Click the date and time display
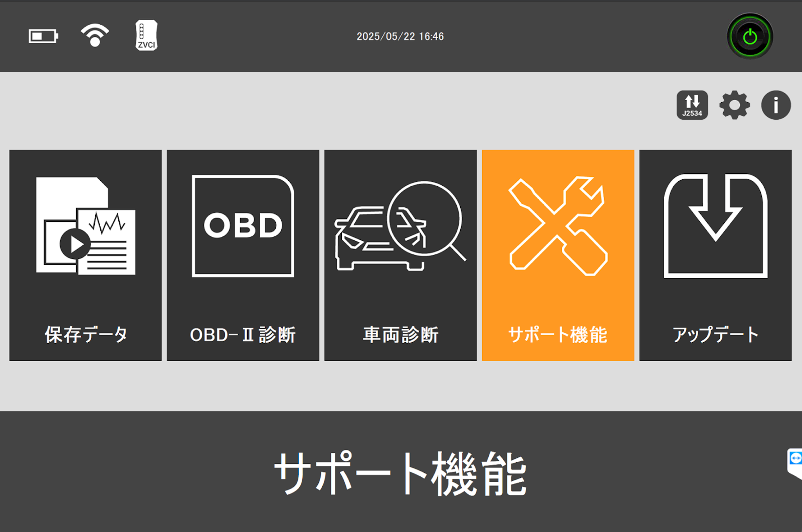This screenshot has height=532, width=802. pos(400,37)
